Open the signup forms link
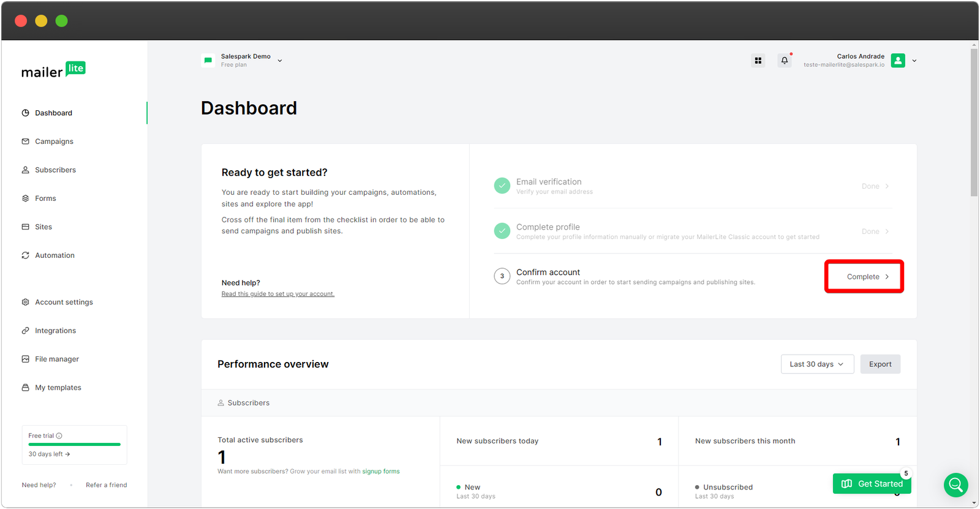Screen dimensions: 980x509 pyautogui.click(x=380, y=472)
